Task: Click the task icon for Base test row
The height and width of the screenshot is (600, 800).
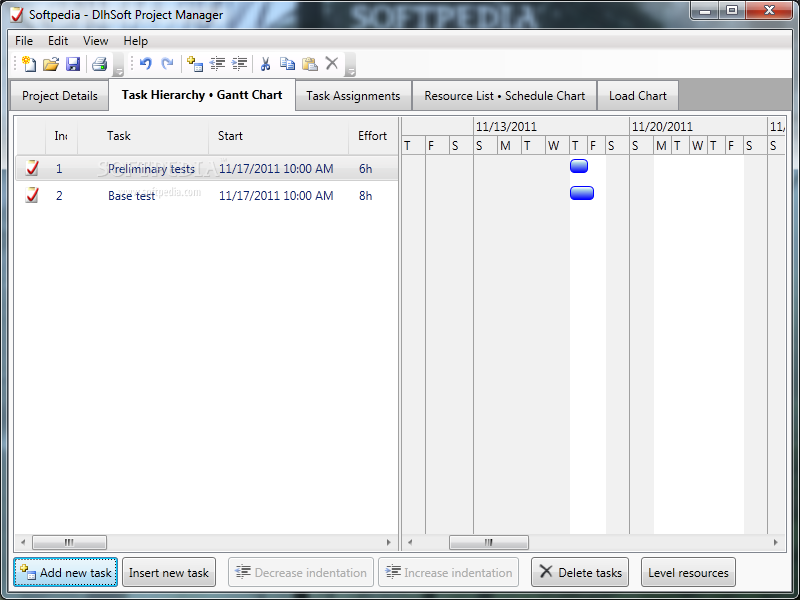Action: pos(32,194)
